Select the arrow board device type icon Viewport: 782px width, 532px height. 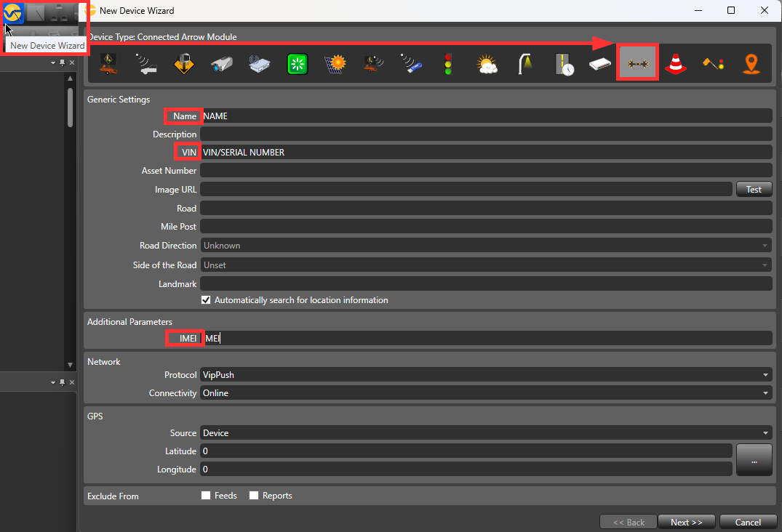[637, 63]
